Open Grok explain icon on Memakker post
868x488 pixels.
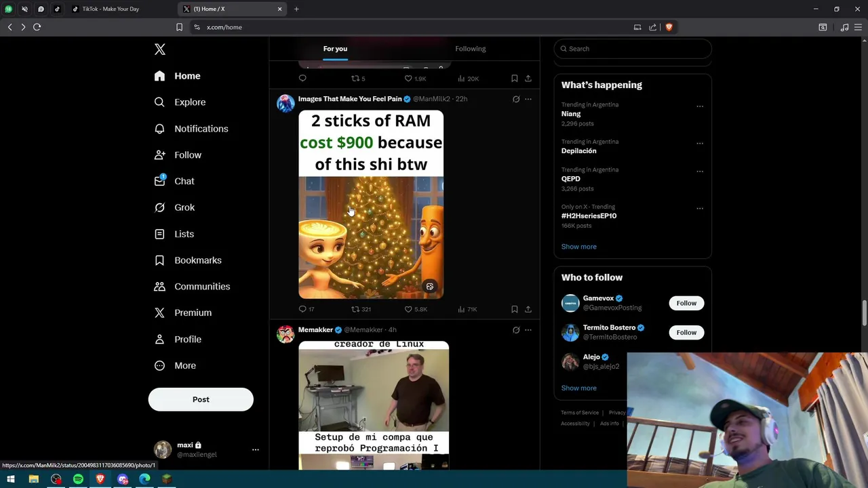click(x=516, y=330)
